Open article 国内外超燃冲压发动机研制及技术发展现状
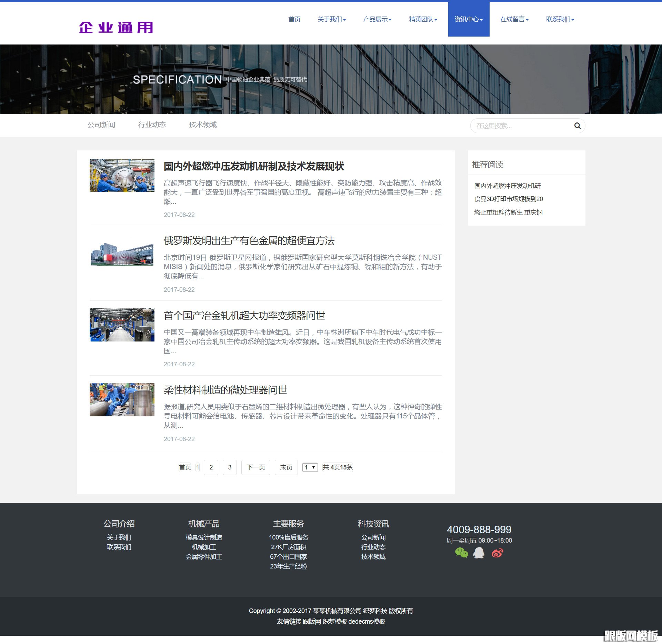The height and width of the screenshot is (644, 662). (254, 166)
